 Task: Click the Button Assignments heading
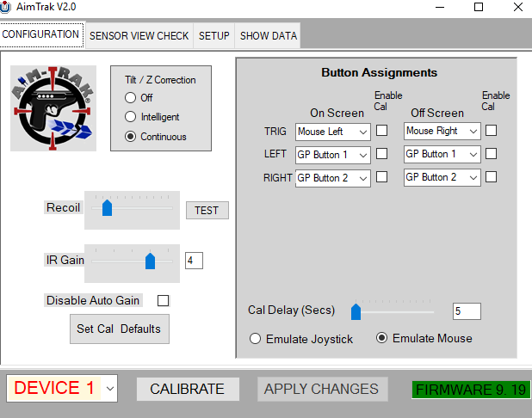coord(379,72)
